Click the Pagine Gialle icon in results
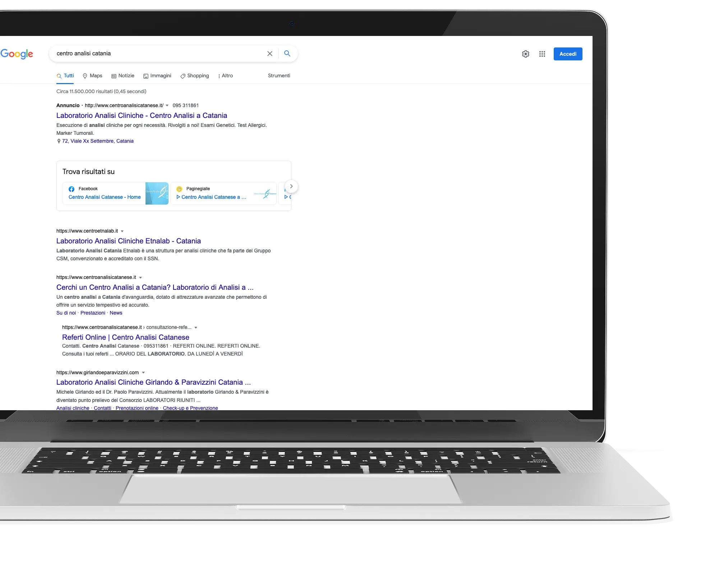 tap(179, 189)
